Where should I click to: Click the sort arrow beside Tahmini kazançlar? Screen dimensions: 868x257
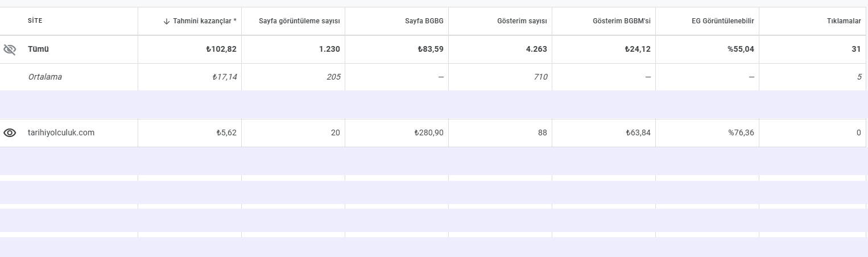pos(167,21)
